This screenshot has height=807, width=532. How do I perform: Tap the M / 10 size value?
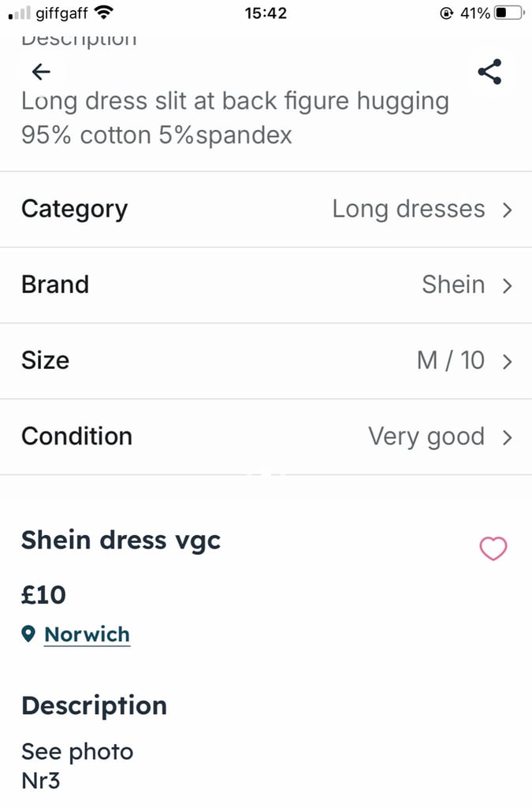click(451, 360)
